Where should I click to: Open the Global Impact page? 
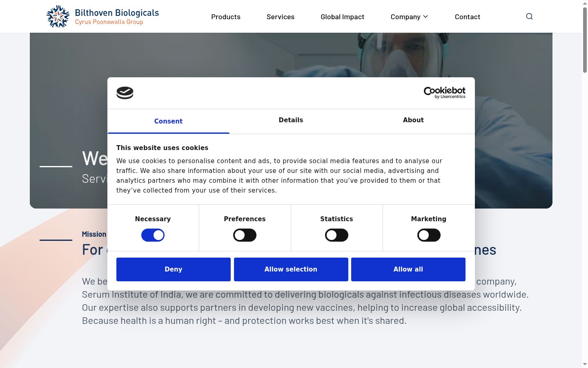point(343,17)
